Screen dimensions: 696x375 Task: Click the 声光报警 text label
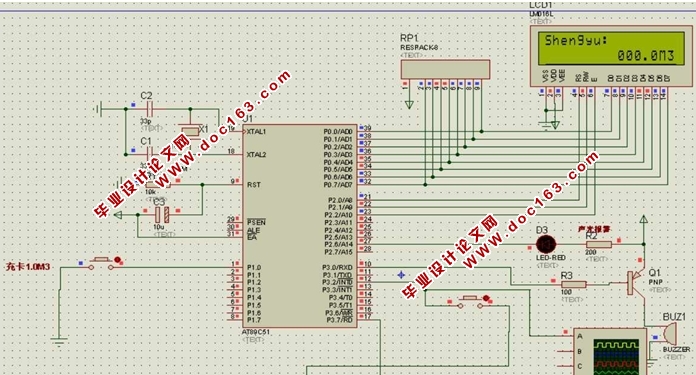pyautogui.click(x=593, y=229)
